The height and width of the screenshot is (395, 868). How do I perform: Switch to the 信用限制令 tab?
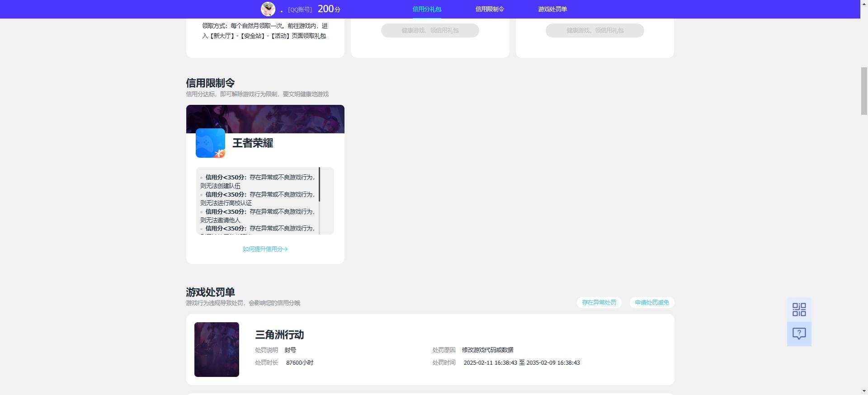click(490, 9)
